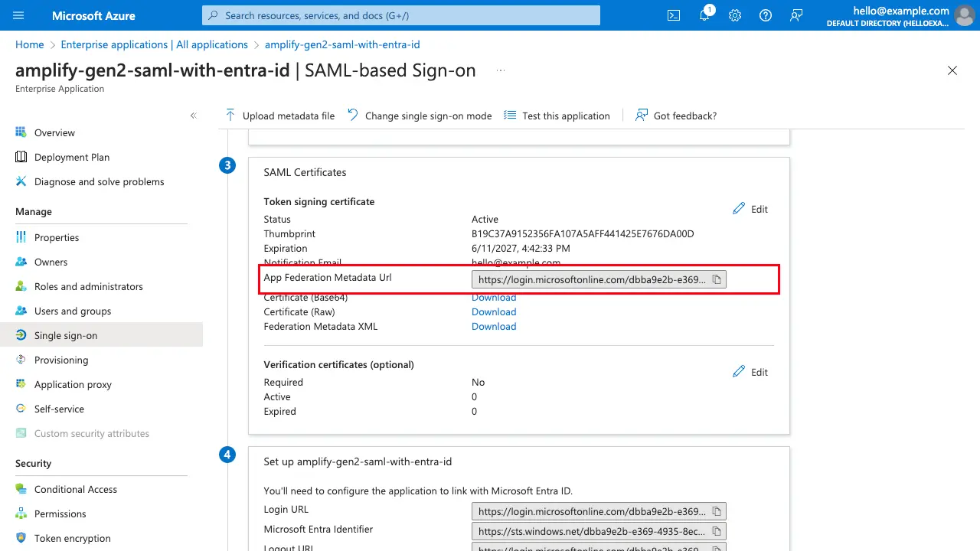980x551 pixels.
Task: Focus the search resources box
Action: pyautogui.click(x=401, y=15)
